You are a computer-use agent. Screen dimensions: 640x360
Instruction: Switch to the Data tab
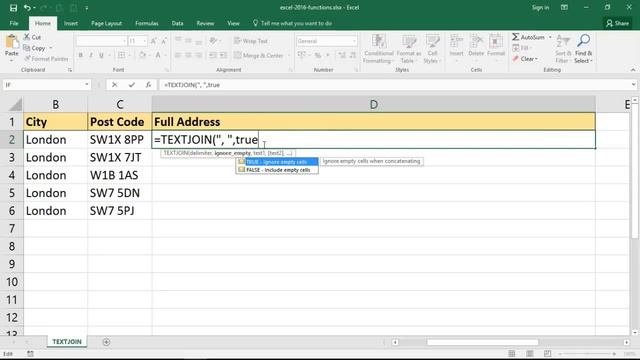178,23
